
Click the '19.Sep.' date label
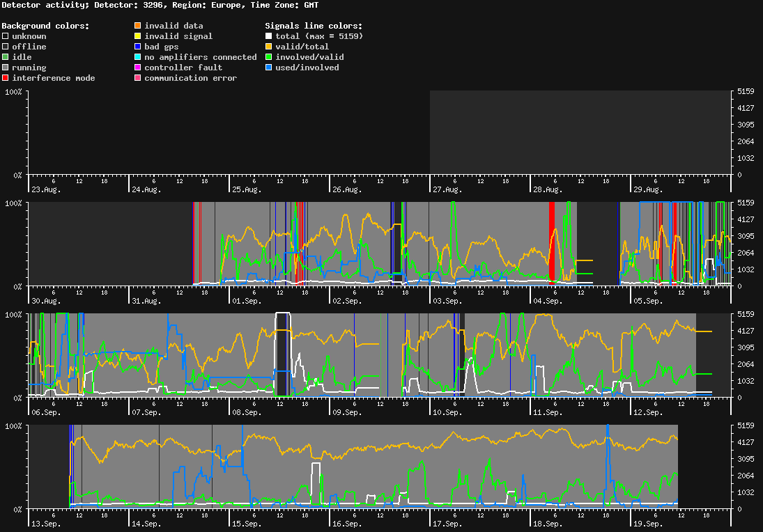pos(648,524)
